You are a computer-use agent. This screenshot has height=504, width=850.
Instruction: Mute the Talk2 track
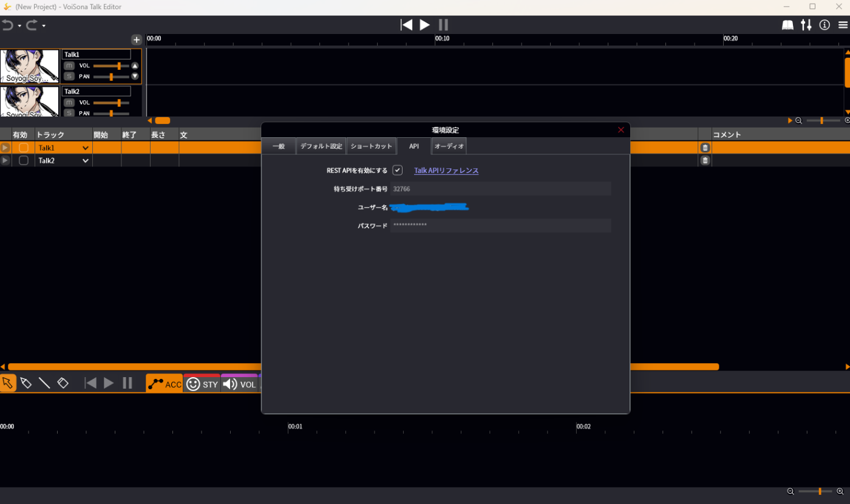point(69,103)
